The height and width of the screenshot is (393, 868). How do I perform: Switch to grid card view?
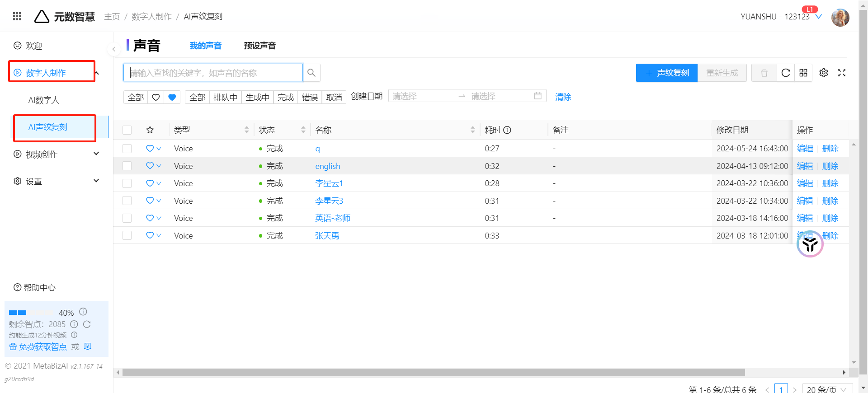(803, 73)
